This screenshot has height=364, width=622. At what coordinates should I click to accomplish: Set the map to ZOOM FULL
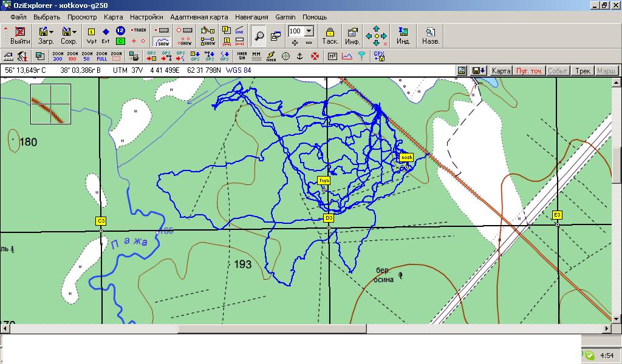coord(101,56)
